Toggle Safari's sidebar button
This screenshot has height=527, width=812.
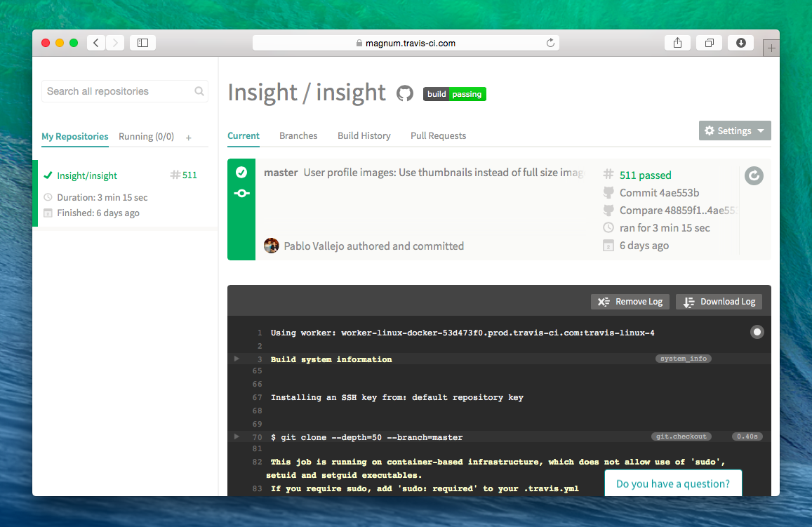tap(143, 43)
